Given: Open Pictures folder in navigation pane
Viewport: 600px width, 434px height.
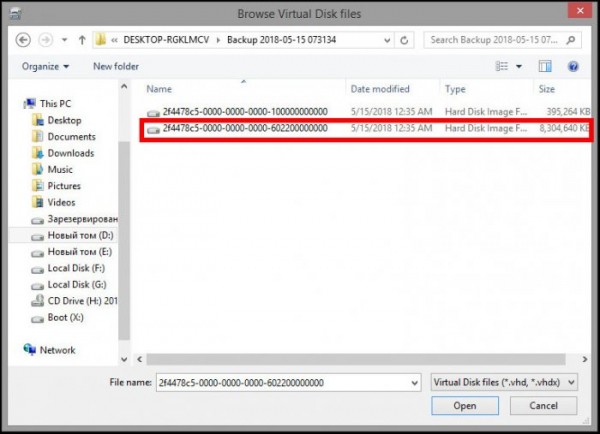Looking at the screenshot, I should pos(56,186).
